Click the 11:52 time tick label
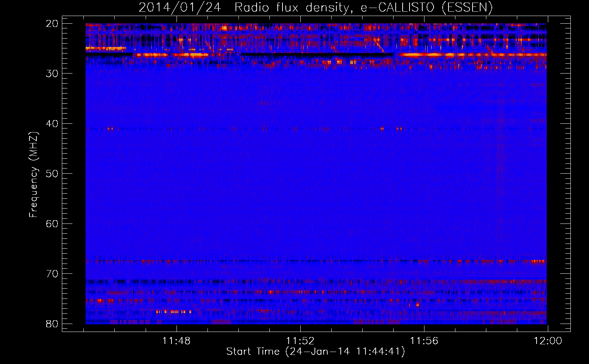 click(x=300, y=341)
